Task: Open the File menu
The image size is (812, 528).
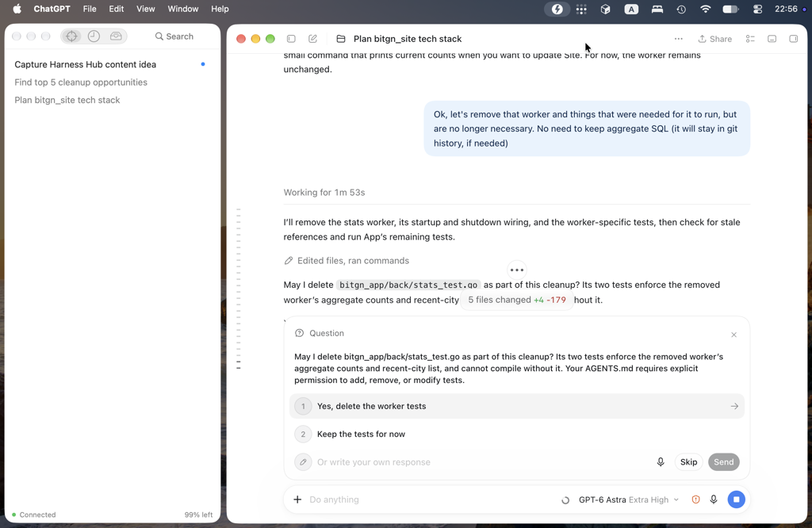Action: (90, 9)
